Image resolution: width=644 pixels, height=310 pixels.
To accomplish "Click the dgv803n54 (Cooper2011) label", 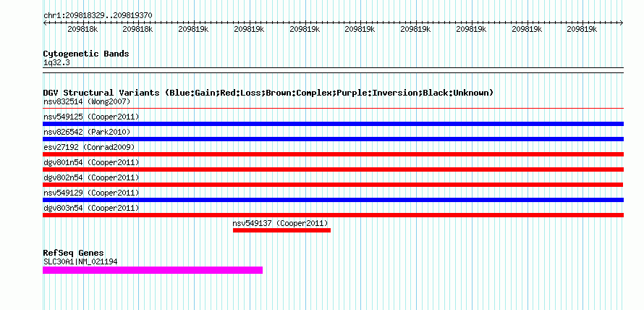I will pos(91,208).
